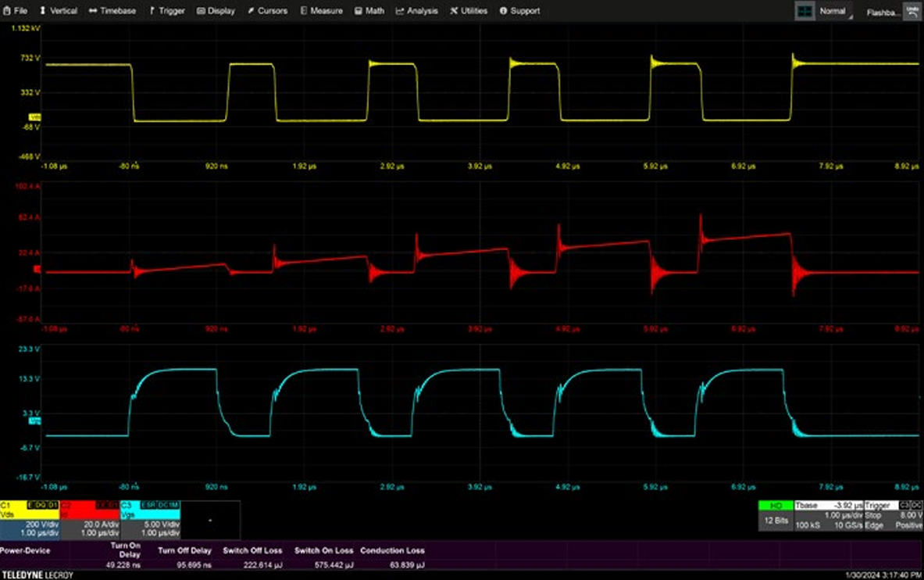Screen dimensions: 924x580
Task: Click the Switch Off Loss column header
Action: (x=252, y=550)
